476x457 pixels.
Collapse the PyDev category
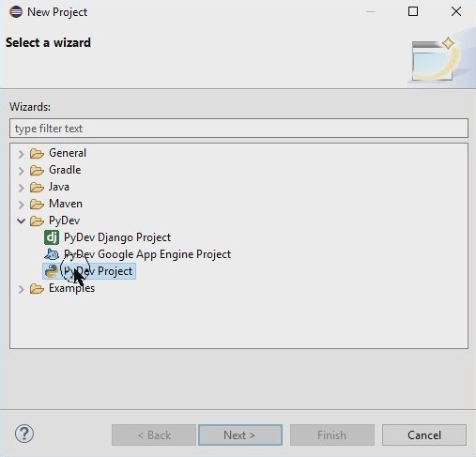point(21,221)
